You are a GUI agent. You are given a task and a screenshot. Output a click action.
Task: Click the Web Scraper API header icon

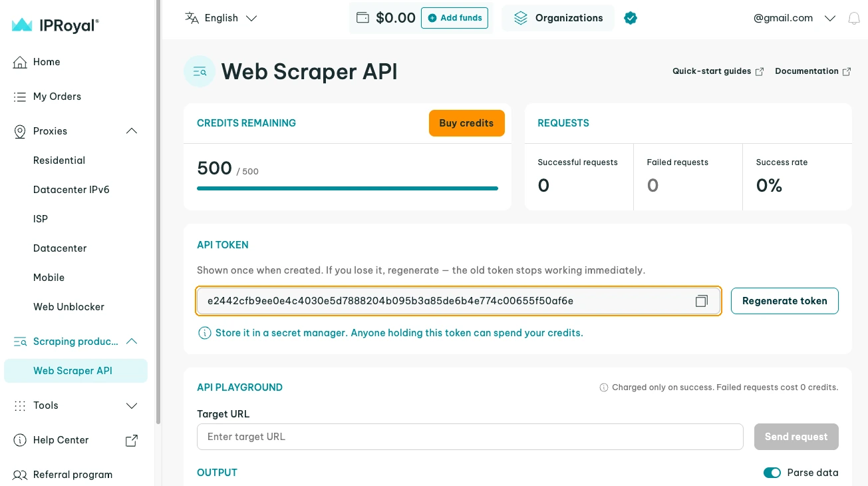200,71
